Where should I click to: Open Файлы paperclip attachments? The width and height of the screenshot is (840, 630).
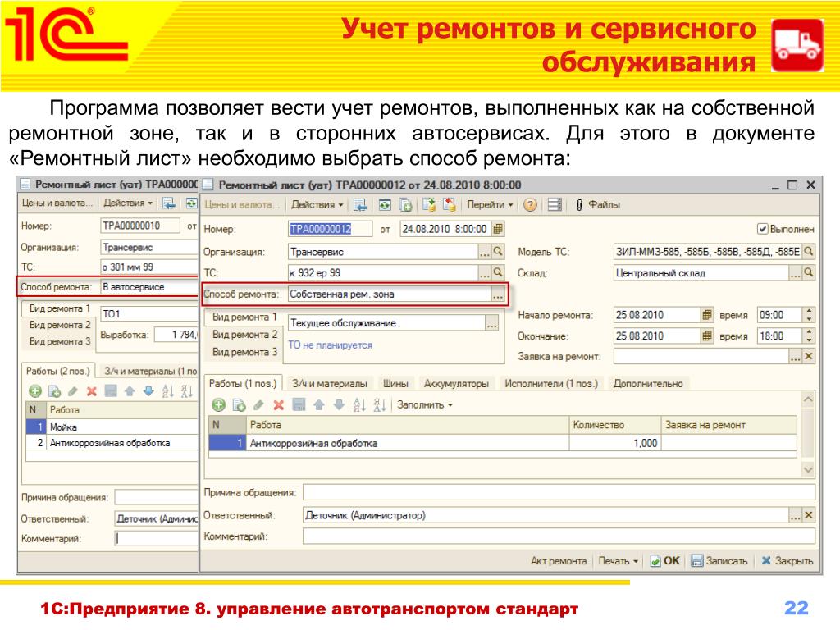[598, 204]
